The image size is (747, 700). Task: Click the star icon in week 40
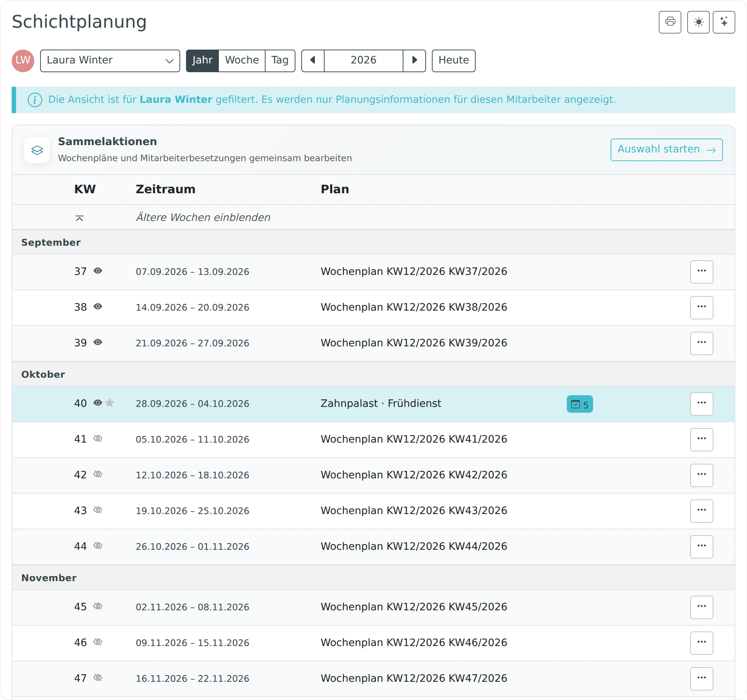tap(110, 403)
